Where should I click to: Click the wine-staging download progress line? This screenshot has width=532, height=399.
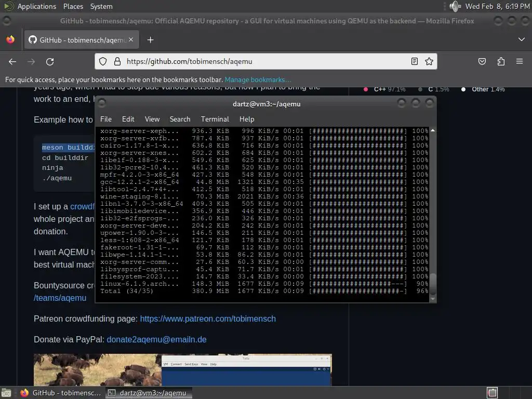pos(264,196)
